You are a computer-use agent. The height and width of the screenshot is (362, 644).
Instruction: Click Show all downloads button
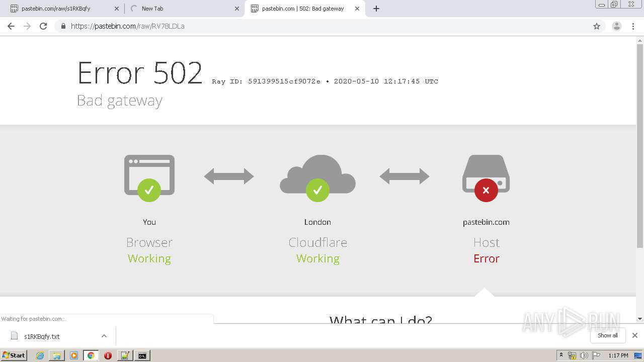(607, 335)
